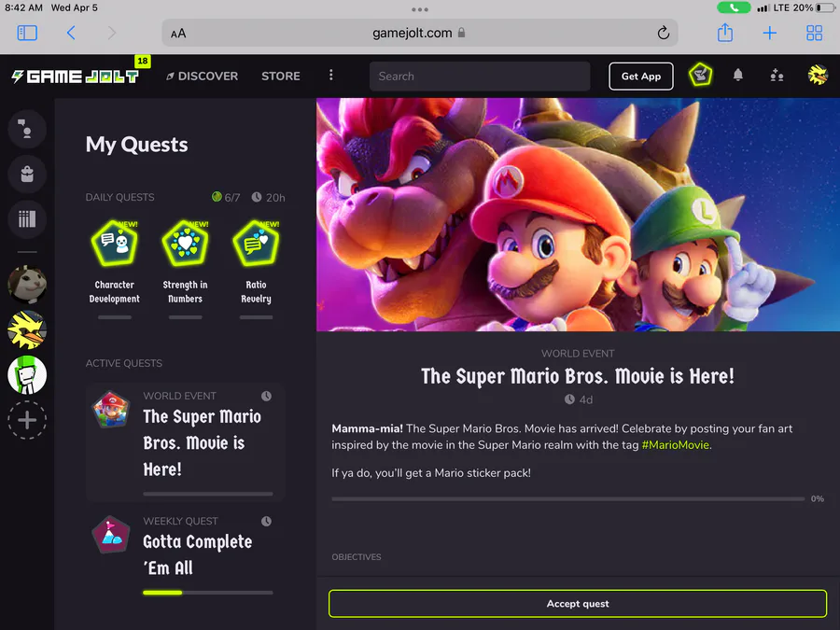The height and width of the screenshot is (630, 840).
Task: Focus the Search field
Action: (480, 77)
